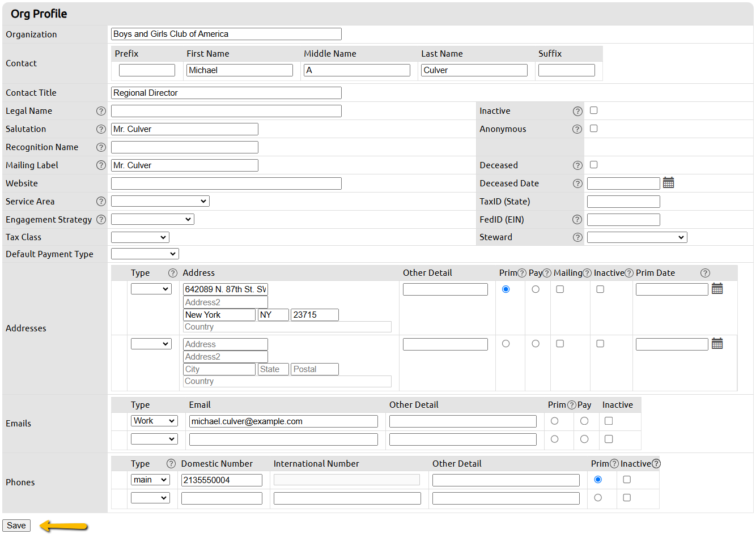
Task: Open the Default Payment Type dropdown
Action: click(x=145, y=254)
